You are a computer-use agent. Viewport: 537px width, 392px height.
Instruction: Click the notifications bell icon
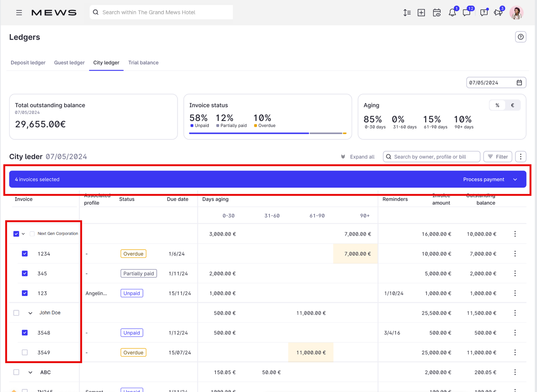tap(452, 13)
